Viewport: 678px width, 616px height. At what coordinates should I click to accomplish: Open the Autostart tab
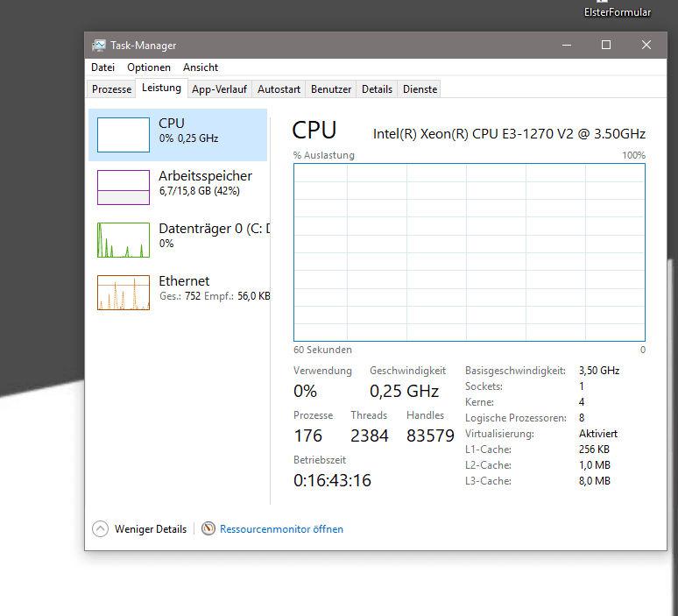point(279,89)
